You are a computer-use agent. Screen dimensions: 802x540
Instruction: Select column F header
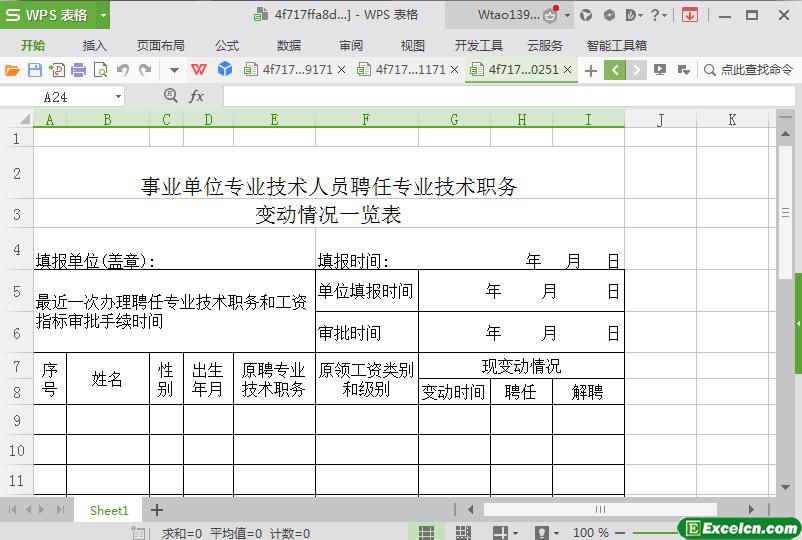[x=366, y=120]
